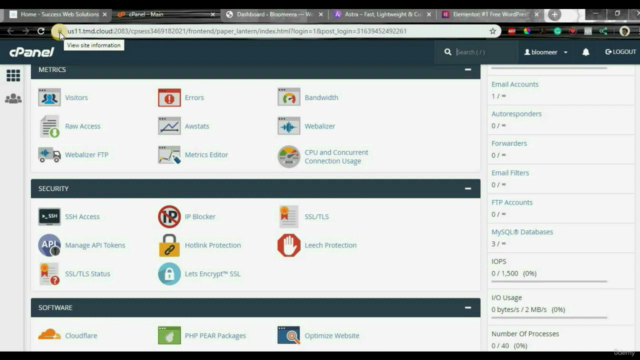
Task: Open CPU and Concurrent Connection Usage icon
Action: tap(289, 157)
